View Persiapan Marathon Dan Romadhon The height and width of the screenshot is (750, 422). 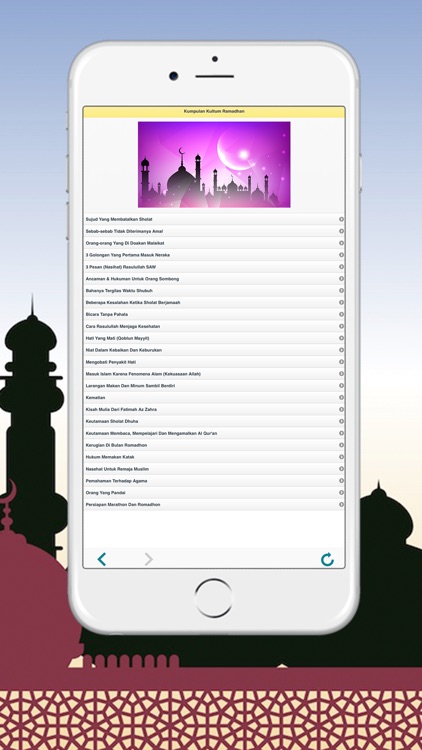[214, 505]
